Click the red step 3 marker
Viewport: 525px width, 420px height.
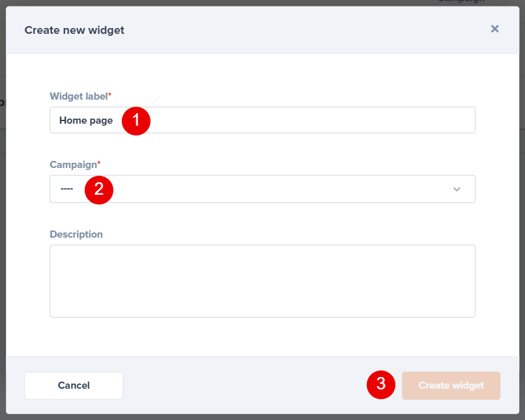(381, 385)
